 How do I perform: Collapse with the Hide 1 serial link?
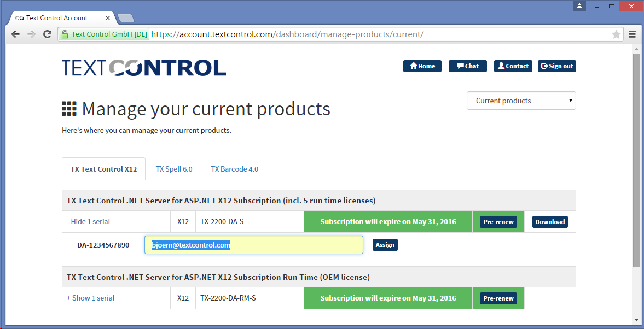point(88,221)
